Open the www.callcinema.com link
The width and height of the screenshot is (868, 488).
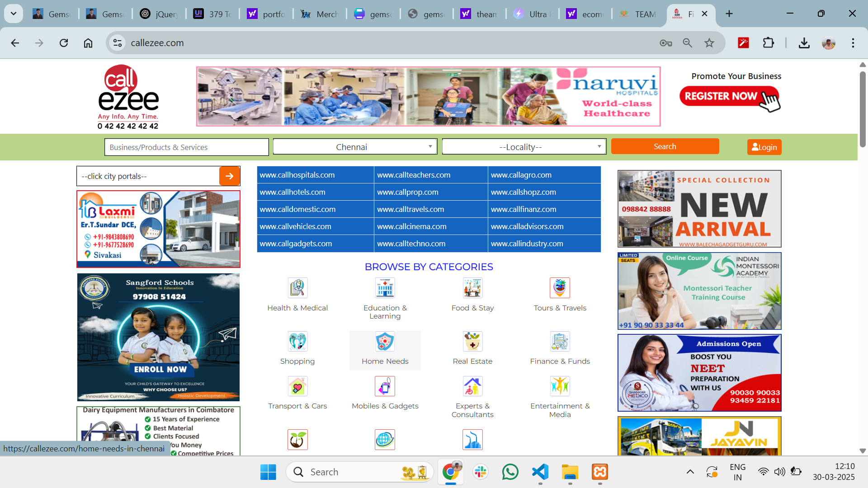pyautogui.click(x=412, y=226)
